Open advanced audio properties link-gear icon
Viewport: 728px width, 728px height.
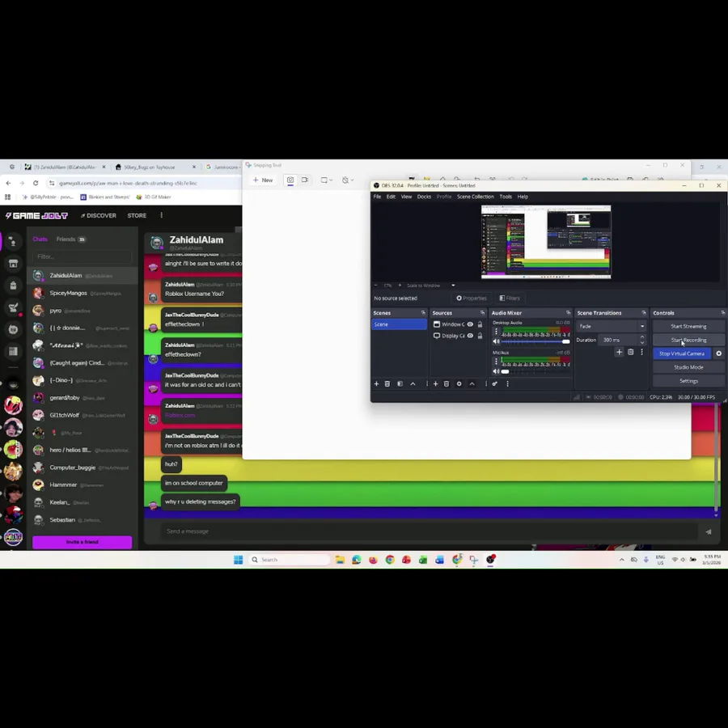(495, 384)
